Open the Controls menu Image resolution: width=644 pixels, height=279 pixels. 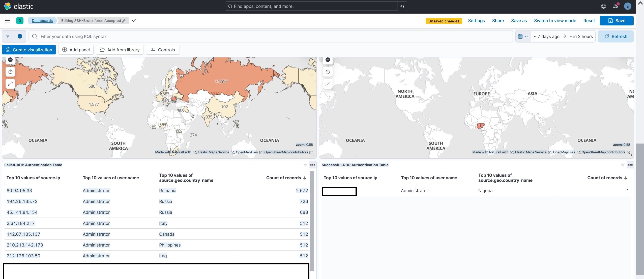(163, 50)
